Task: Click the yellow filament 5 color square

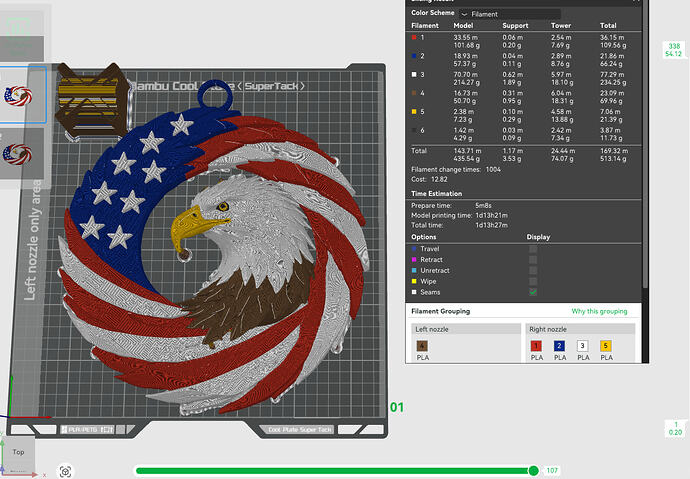Action: [414, 112]
